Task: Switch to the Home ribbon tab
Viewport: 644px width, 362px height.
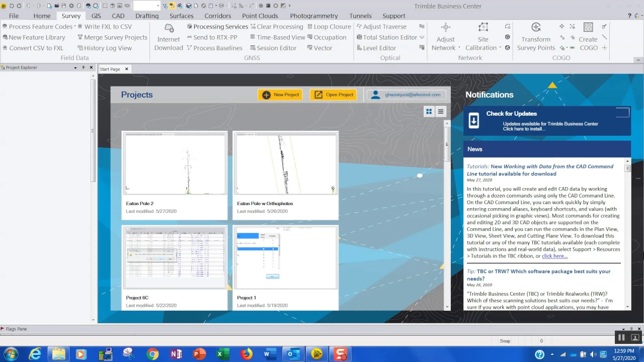Action: point(42,16)
